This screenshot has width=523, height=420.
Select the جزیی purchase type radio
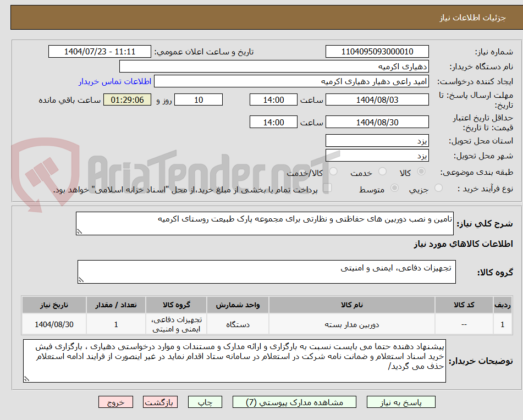click(x=439, y=188)
